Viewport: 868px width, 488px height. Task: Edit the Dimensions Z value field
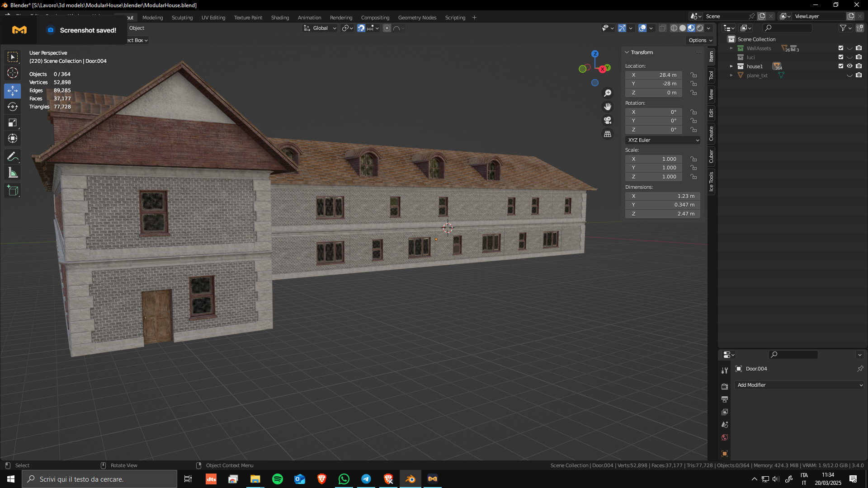(663, 214)
